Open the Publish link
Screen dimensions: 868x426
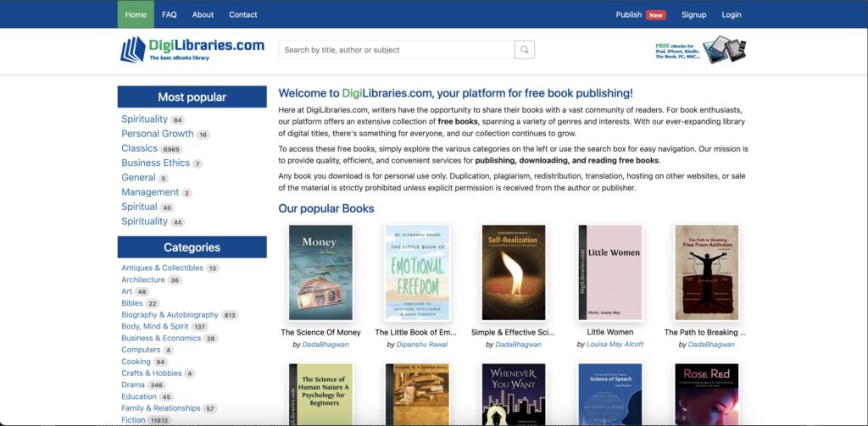(x=629, y=14)
